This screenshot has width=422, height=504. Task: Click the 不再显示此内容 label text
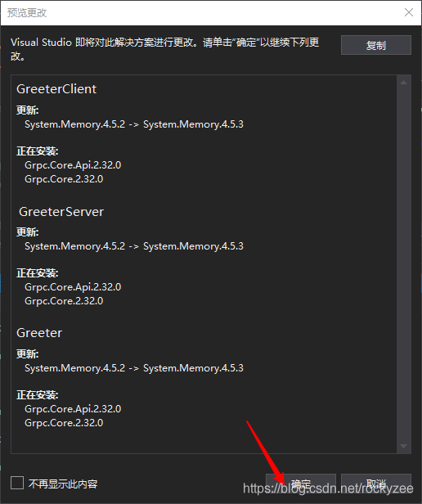(x=63, y=484)
